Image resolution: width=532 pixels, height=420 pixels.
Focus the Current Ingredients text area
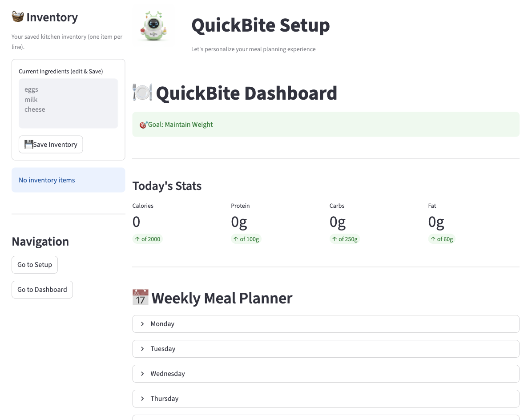point(68,103)
